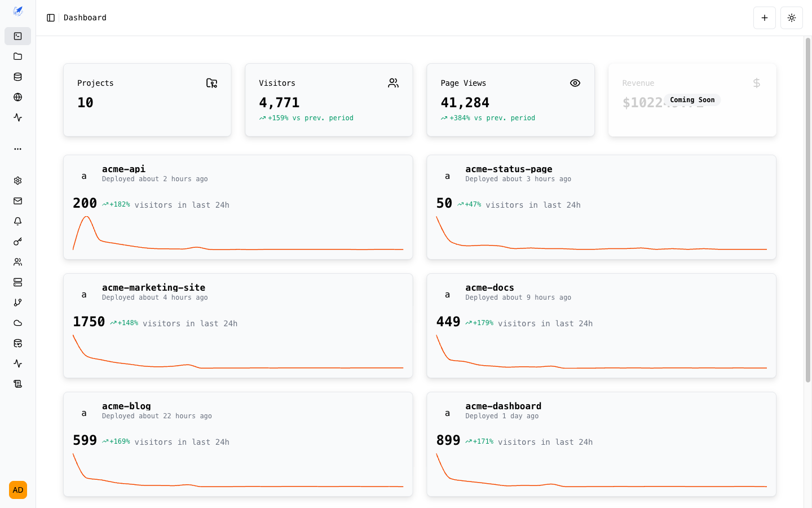Select the API keys icon
Screen dimensions: 812x508
pyautogui.click(x=17, y=241)
